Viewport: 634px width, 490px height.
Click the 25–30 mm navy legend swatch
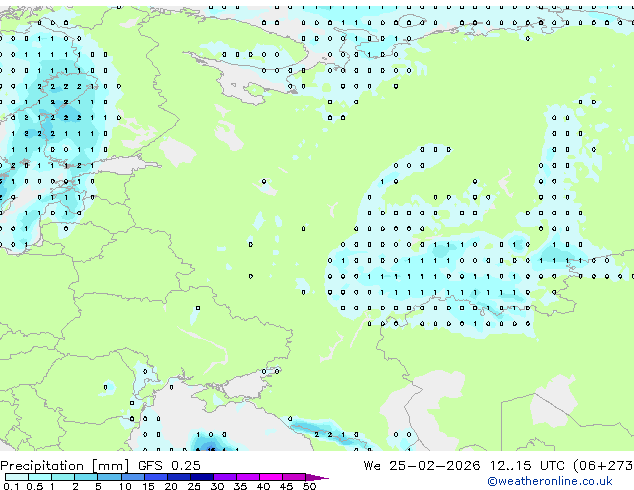click(201, 477)
